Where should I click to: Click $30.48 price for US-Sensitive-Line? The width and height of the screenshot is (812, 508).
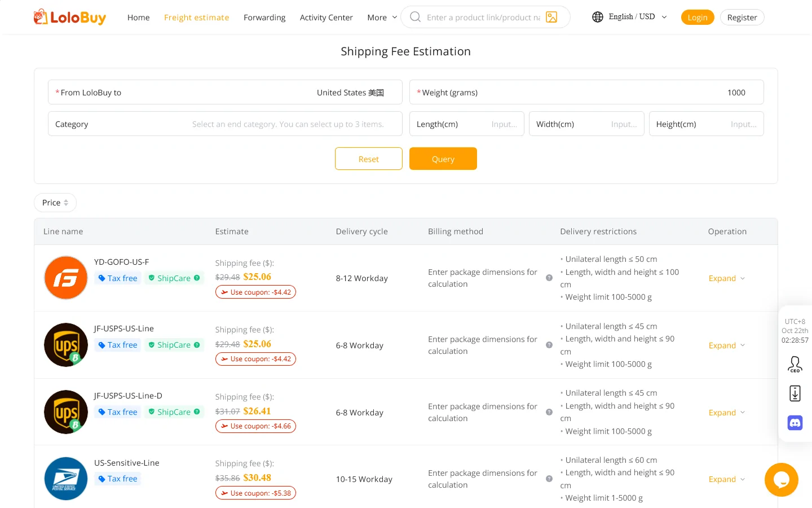(x=257, y=478)
